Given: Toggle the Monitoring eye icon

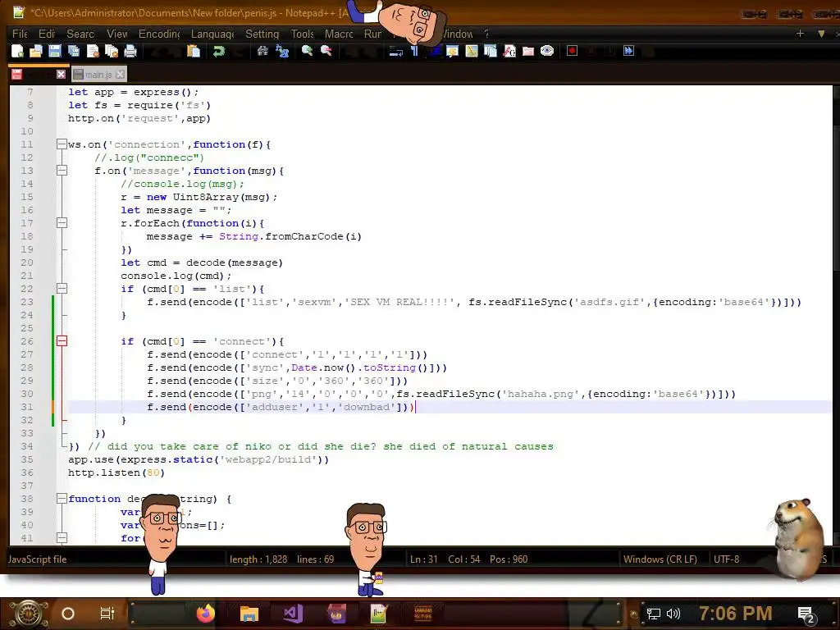Looking at the screenshot, I should (x=547, y=51).
